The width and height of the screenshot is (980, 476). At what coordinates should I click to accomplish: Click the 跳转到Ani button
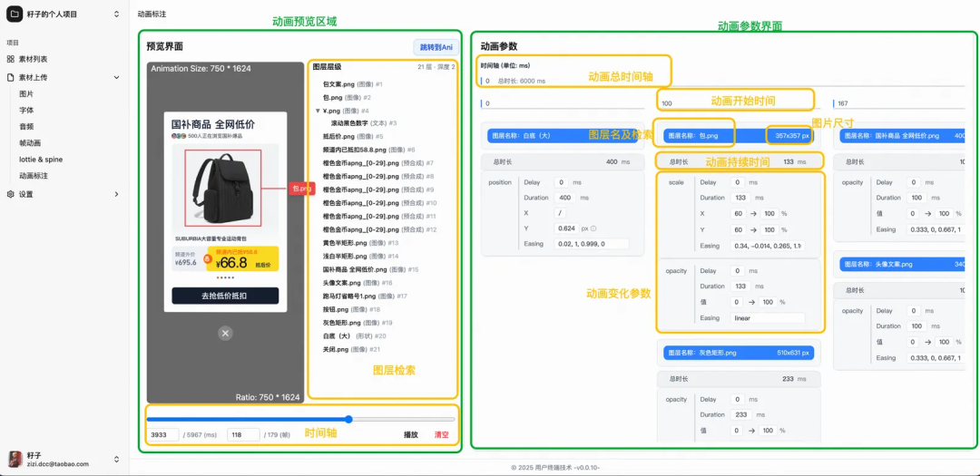point(436,47)
